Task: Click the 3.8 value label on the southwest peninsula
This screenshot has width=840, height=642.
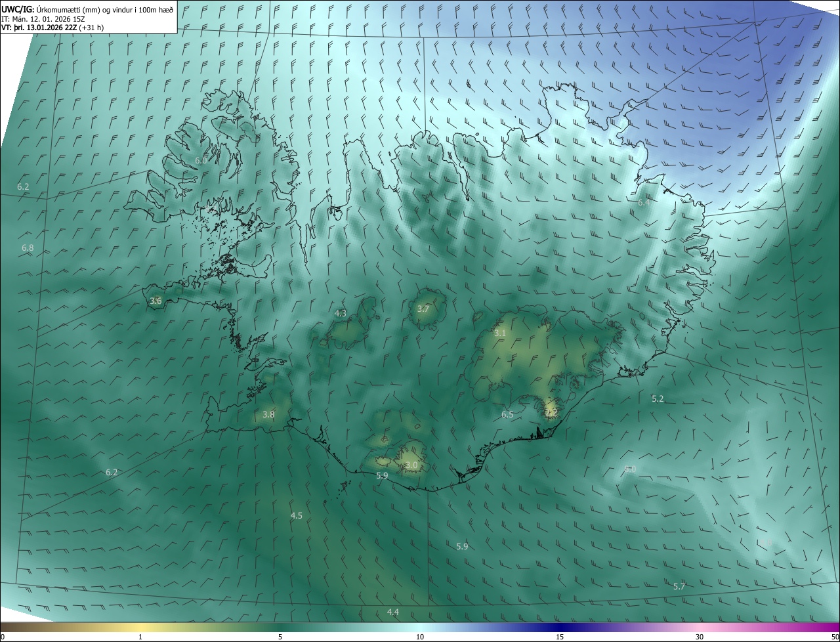Action: click(268, 415)
